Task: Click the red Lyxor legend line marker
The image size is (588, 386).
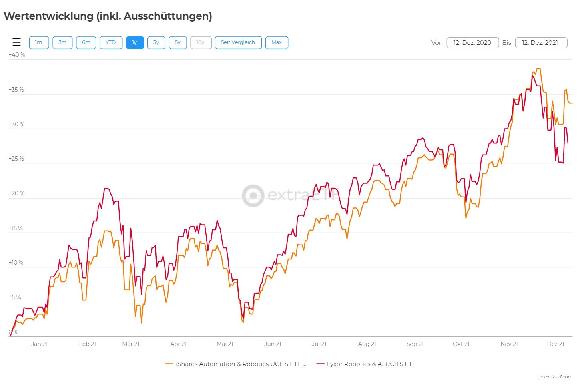Action: [320, 364]
